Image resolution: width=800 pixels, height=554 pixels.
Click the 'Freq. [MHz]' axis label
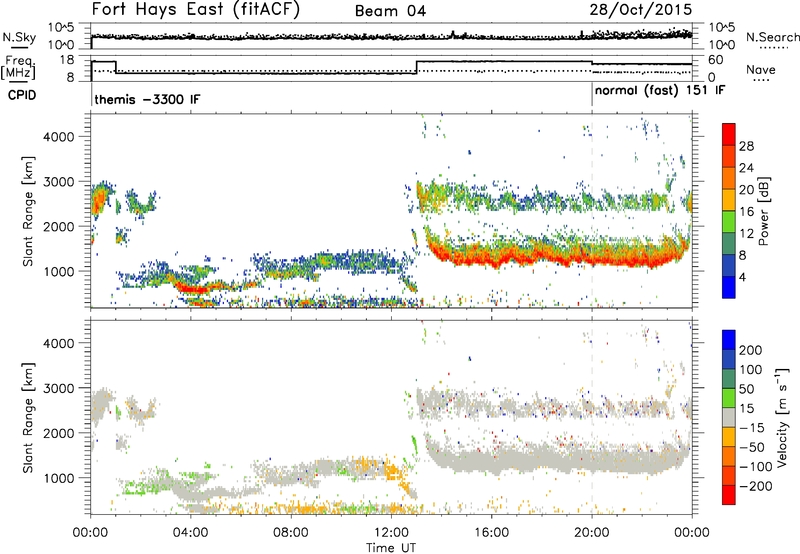pos(18,67)
